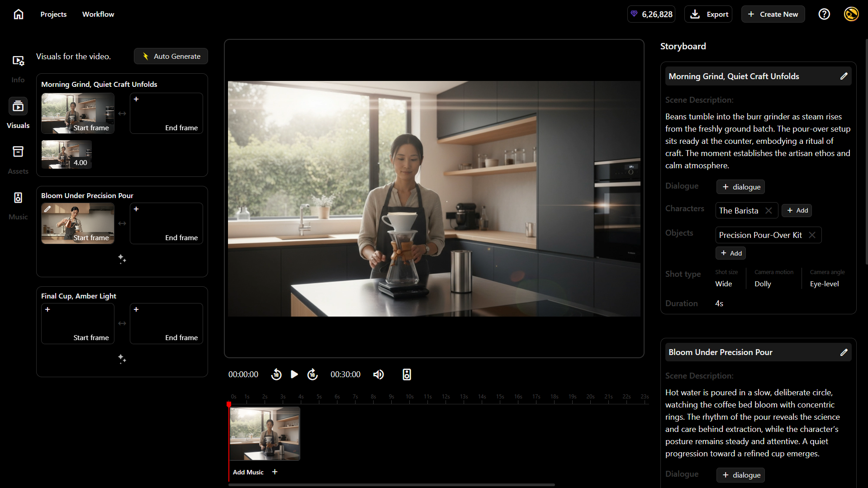
Task: Generate video sparkle icon for Bloom scene
Action: 122,259
